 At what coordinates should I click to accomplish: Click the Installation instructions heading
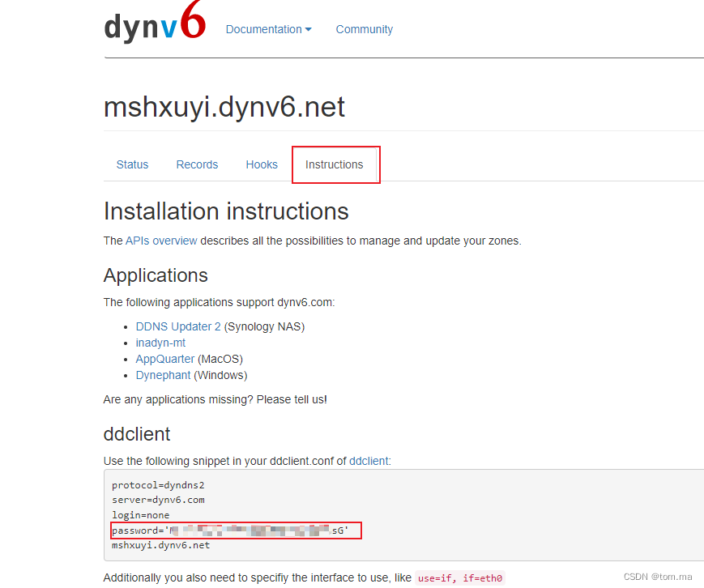click(226, 211)
